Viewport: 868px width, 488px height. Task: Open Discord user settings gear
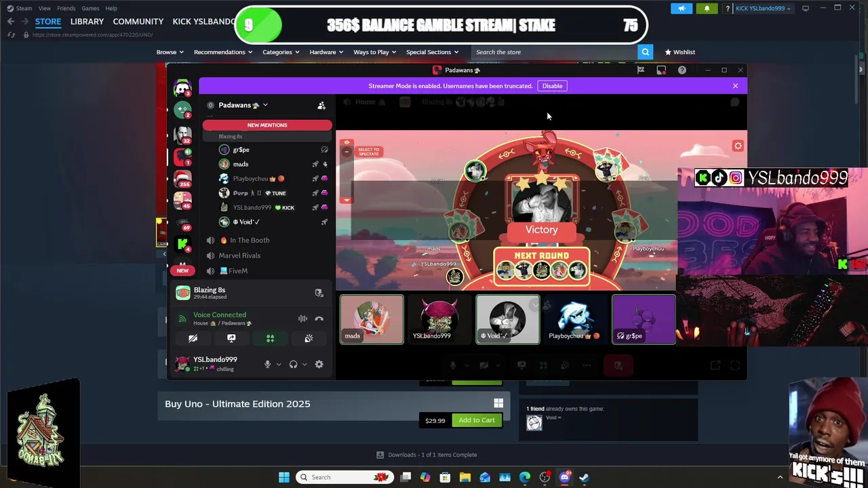(319, 364)
